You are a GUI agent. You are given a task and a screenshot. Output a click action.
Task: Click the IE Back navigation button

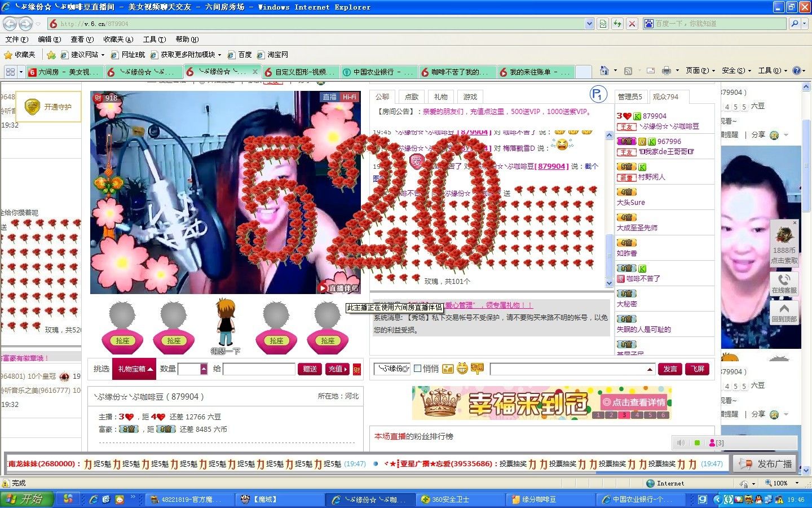(10, 24)
